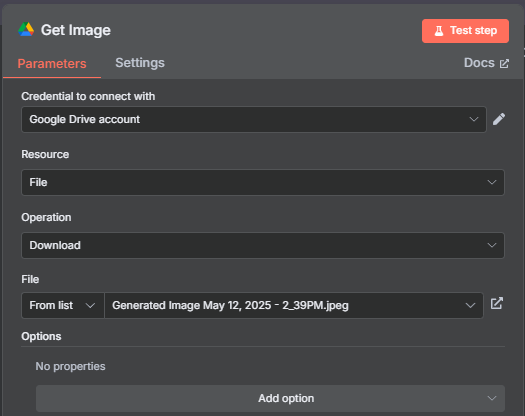Expand the Resource dropdown showing File
The height and width of the screenshot is (416, 525).
tap(263, 182)
